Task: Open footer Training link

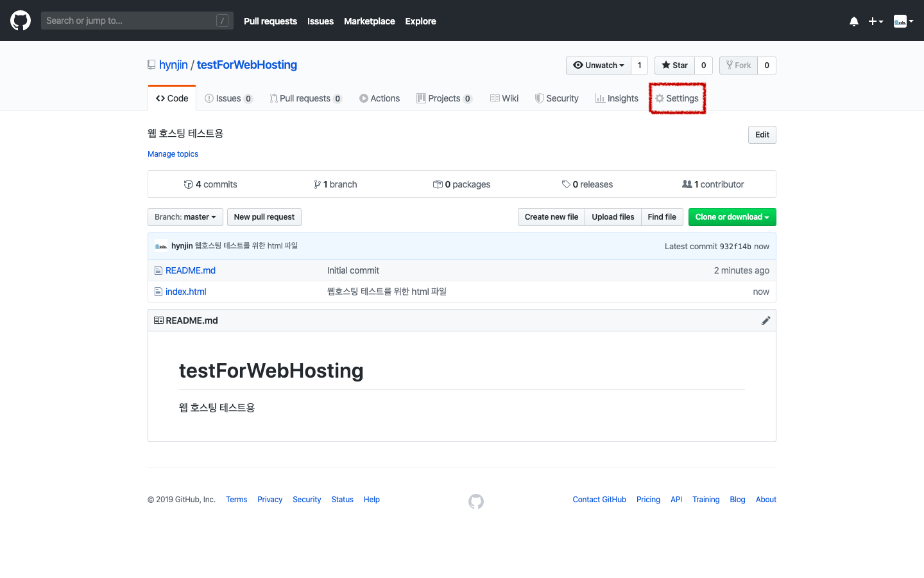Action: point(706,500)
